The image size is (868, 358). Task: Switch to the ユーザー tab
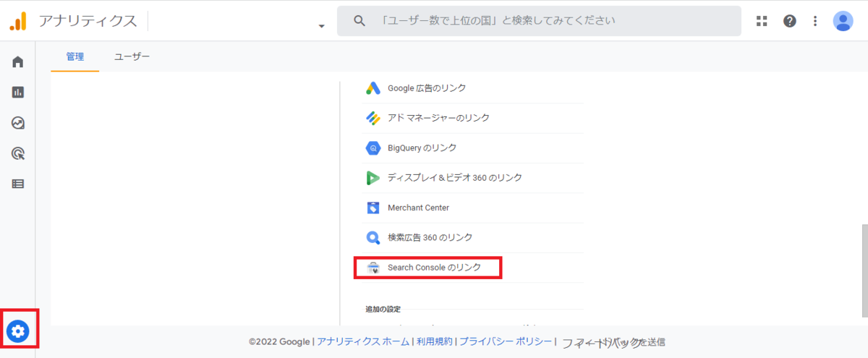tap(132, 56)
